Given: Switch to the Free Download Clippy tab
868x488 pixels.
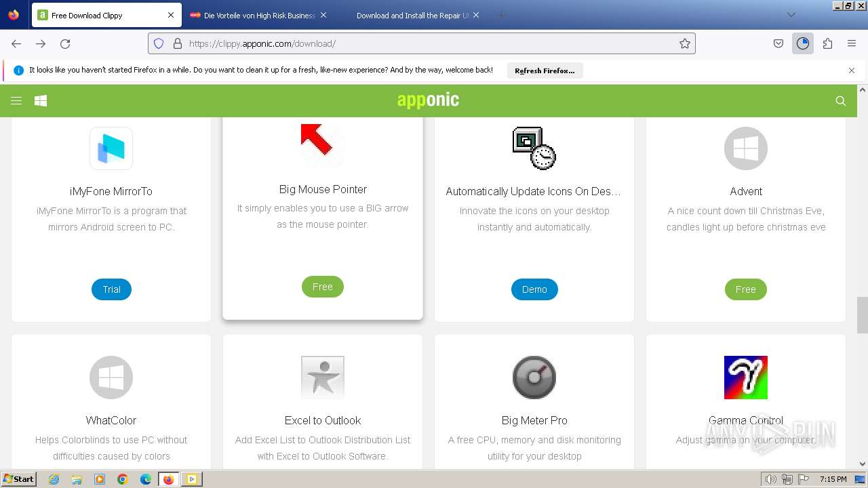Looking at the screenshot, I should tap(106, 15).
